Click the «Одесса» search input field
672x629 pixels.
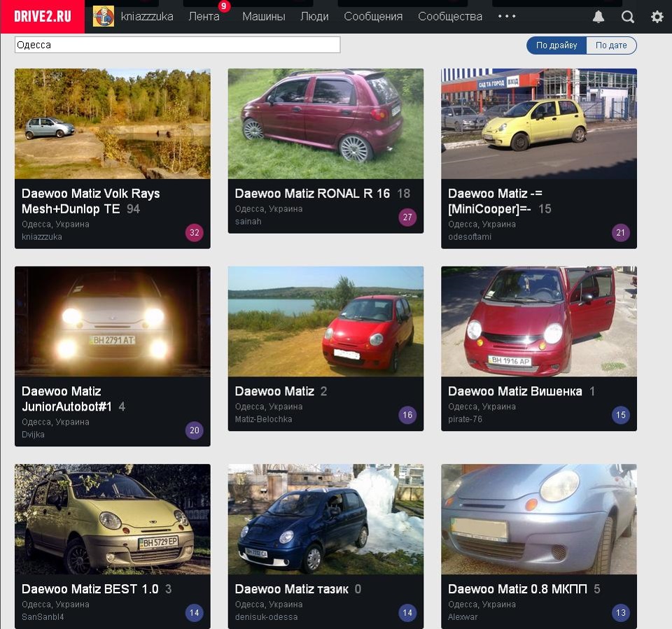177,45
